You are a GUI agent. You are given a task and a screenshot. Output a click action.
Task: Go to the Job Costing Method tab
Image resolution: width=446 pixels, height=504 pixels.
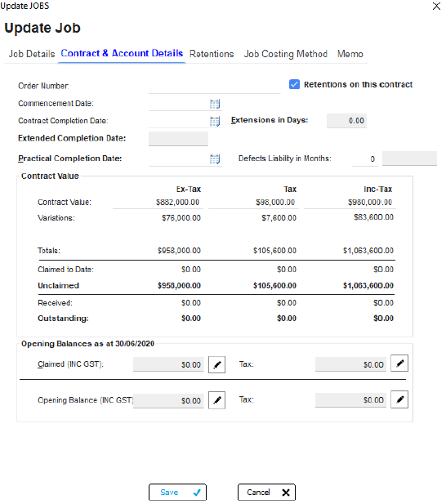point(285,54)
